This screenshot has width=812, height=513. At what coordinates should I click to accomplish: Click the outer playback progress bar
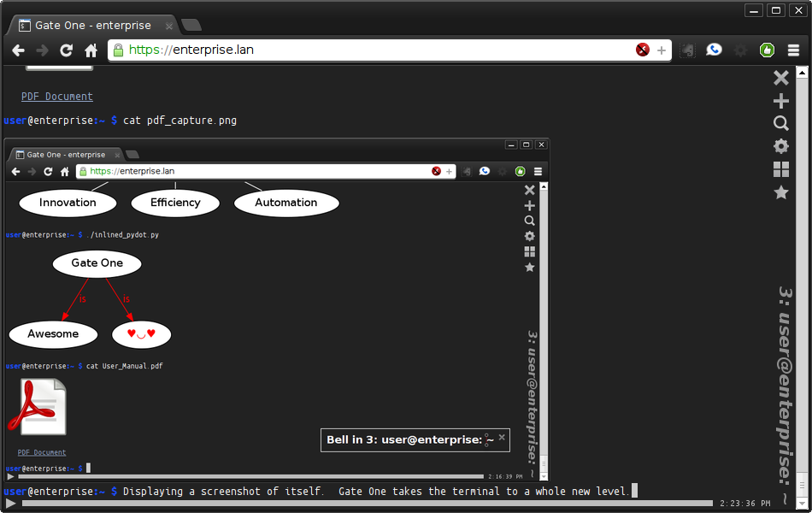(x=368, y=503)
